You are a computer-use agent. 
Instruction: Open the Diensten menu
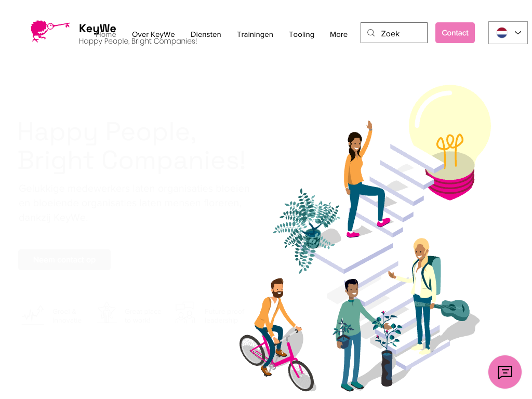pos(206,34)
